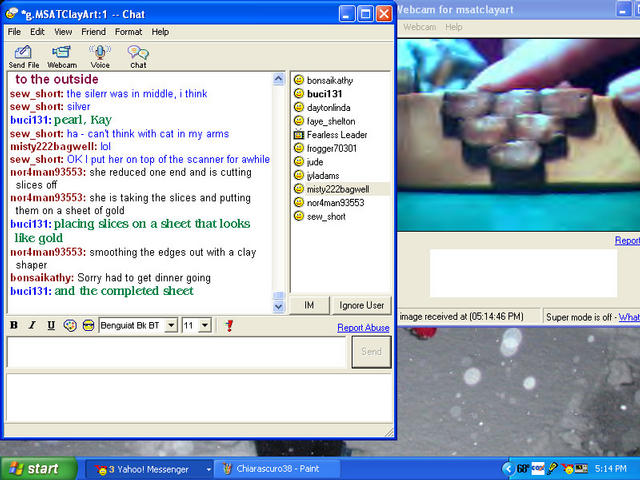Click the 68° weather tray icon
The height and width of the screenshot is (480, 640).
coord(523,469)
